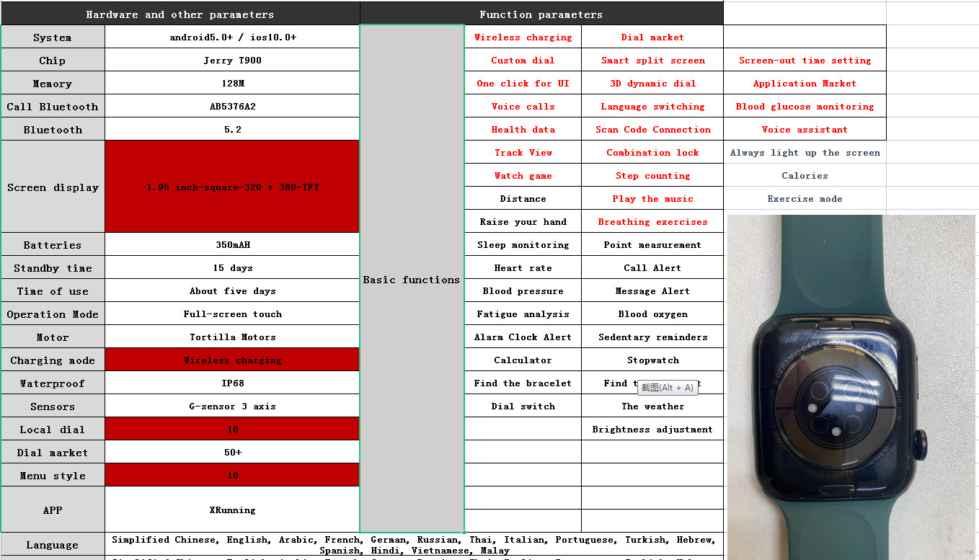This screenshot has width=979, height=560.
Task: Click the "Local dial" label cell
Action: pyautogui.click(x=53, y=430)
